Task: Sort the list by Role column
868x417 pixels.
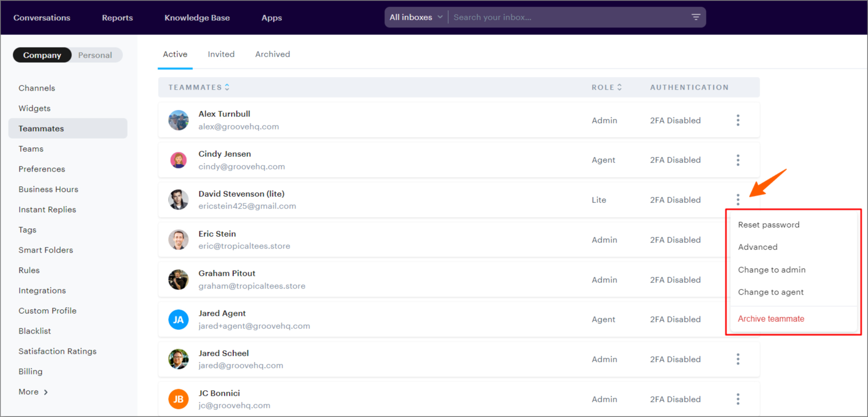Action: coord(607,88)
